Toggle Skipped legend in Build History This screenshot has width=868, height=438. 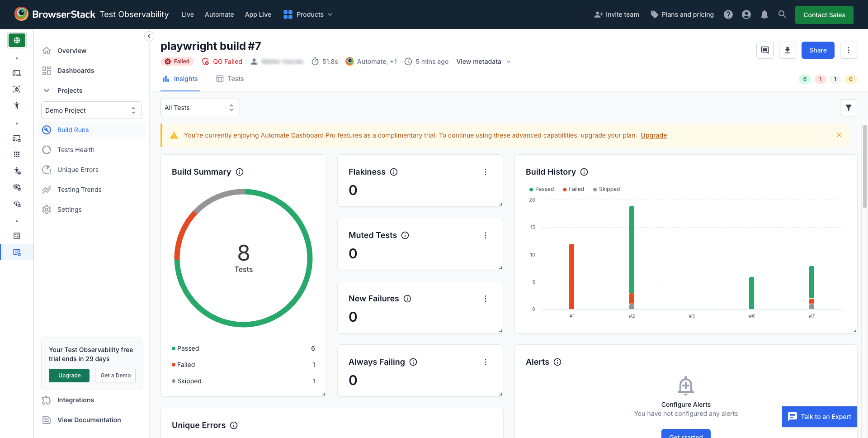point(607,189)
